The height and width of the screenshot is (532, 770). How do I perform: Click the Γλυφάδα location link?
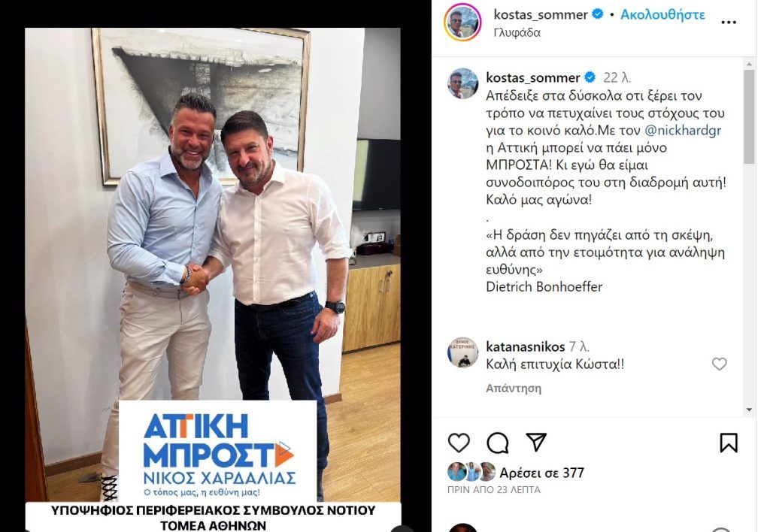[x=517, y=33]
